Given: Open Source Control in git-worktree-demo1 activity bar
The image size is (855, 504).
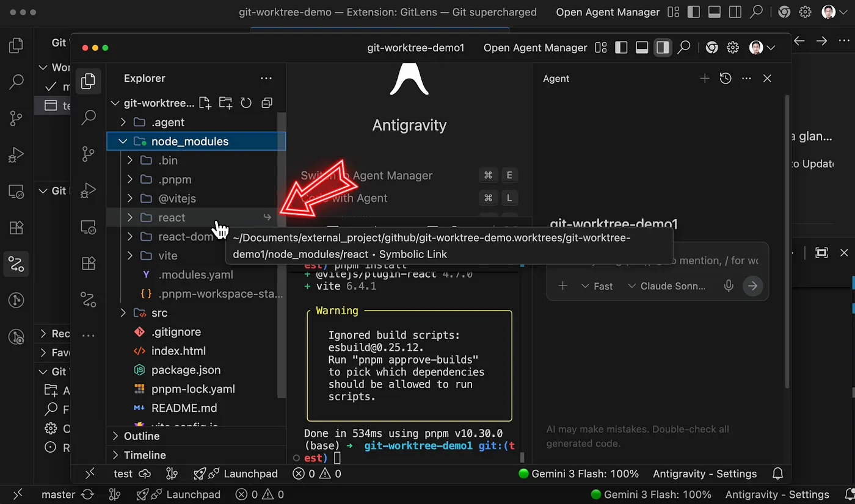Looking at the screenshot, I should coord(89,154).
